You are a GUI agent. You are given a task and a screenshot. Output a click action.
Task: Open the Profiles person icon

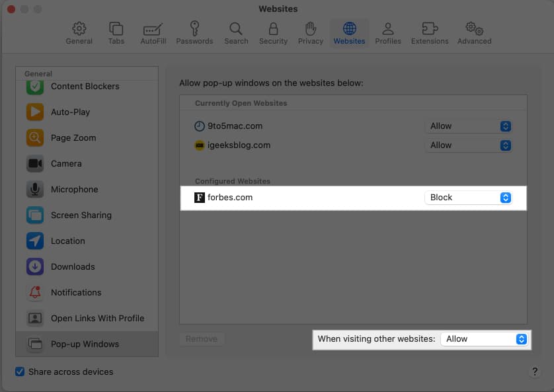(388, 28)
